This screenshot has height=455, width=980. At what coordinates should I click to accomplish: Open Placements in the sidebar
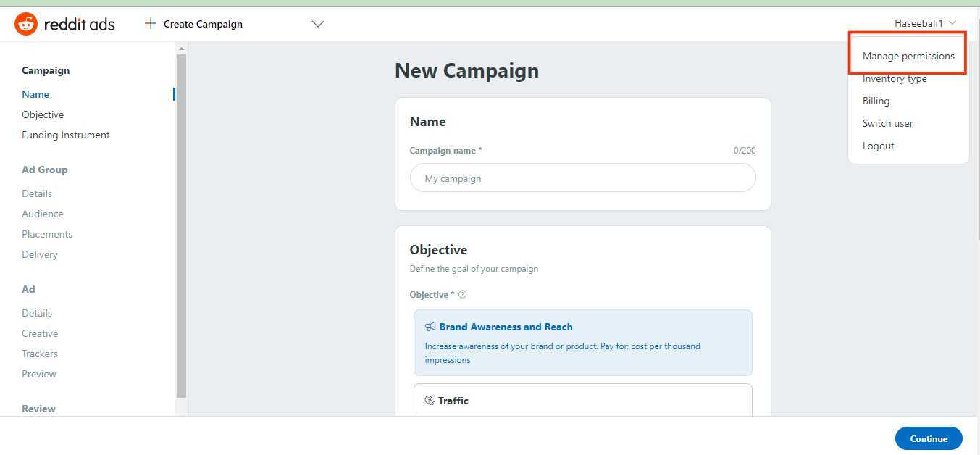47,233
